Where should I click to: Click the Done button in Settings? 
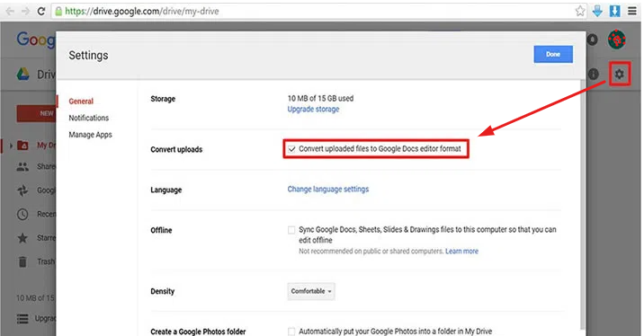click(x=553, y=54)
